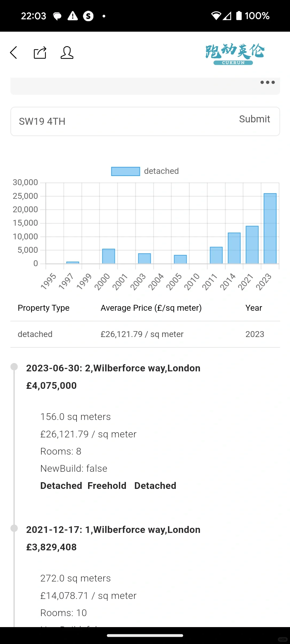
Task: Toggle the detached legend swatch
Action: (x=125, y=171)
